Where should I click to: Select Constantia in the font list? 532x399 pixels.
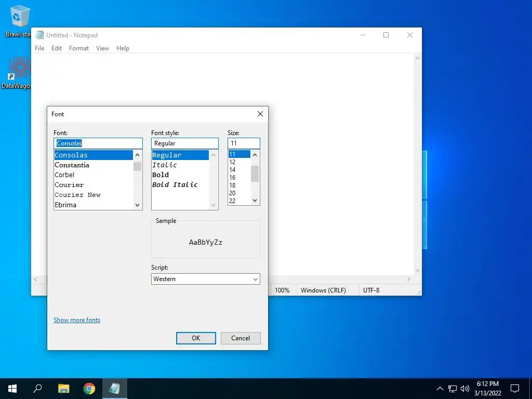(94, 165)
